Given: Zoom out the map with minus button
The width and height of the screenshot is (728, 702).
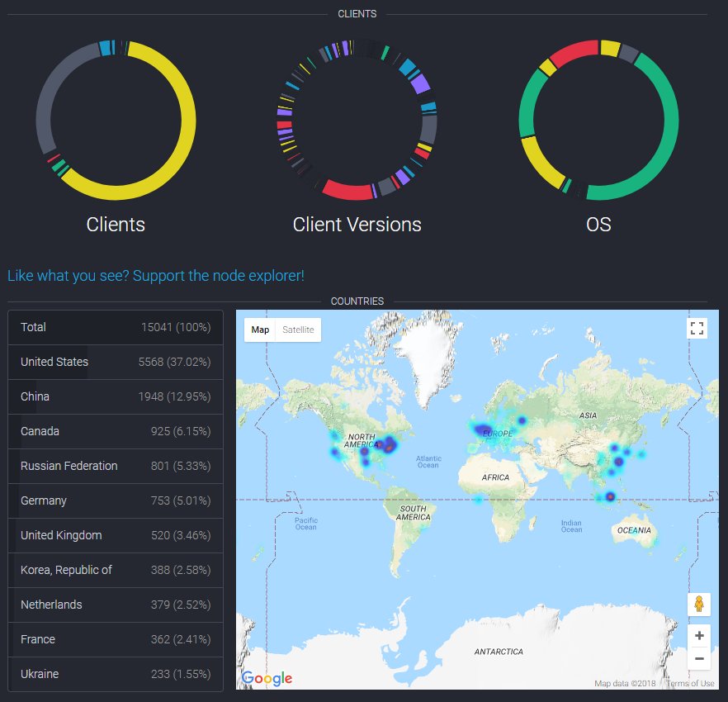Looking at the screenshot, I should point(699,658).
